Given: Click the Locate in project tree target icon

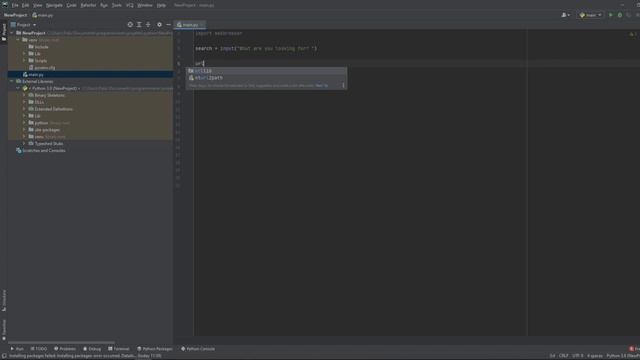Looking at the screenshot, I should [x=130, y=25].
